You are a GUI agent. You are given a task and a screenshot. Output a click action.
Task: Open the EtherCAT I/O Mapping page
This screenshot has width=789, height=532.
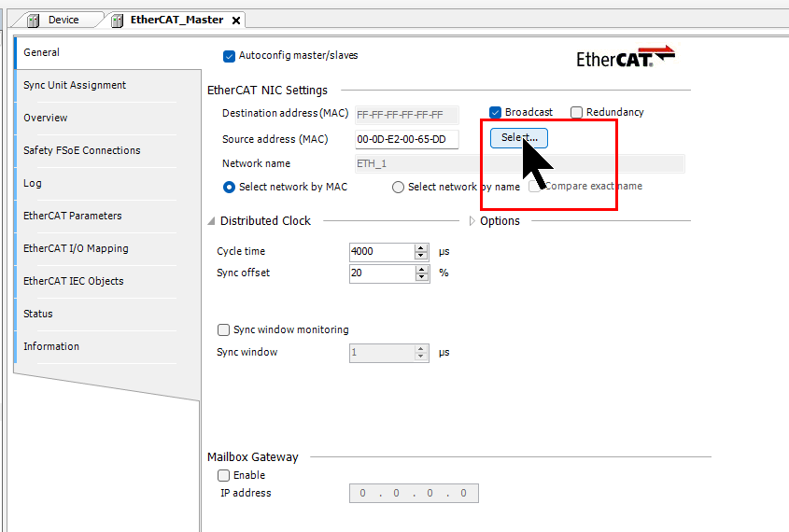tap(76, 249)
